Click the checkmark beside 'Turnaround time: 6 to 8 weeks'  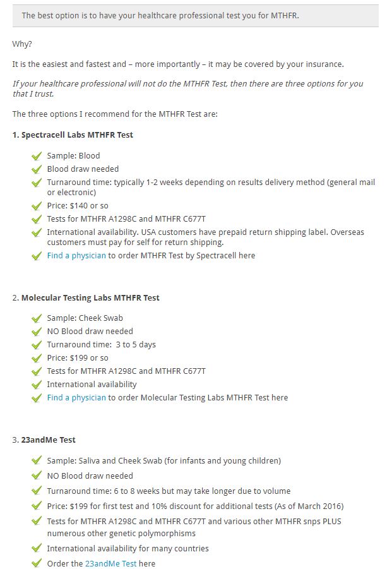click(36, 491)
